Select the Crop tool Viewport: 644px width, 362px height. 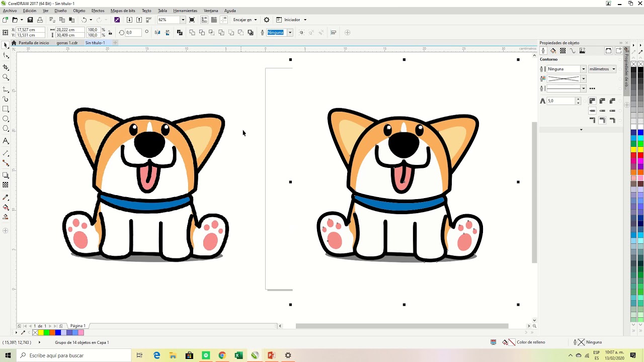point(6,67)
